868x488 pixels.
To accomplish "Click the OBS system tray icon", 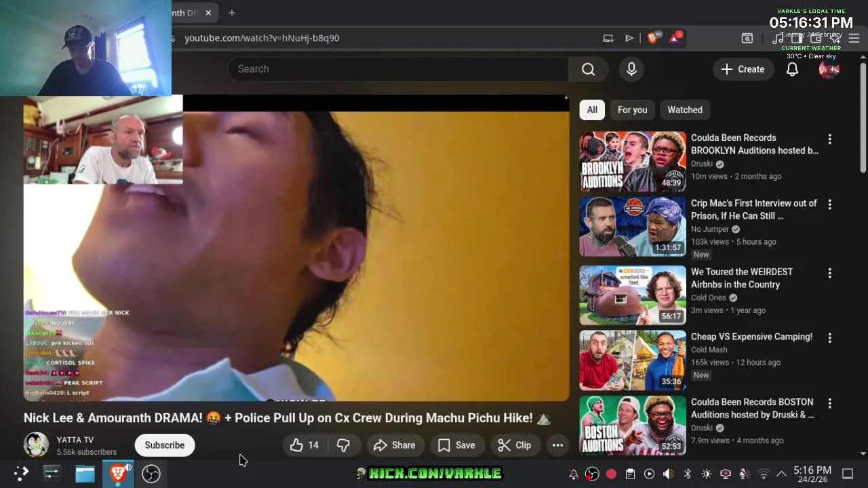I will pos(592,474).
